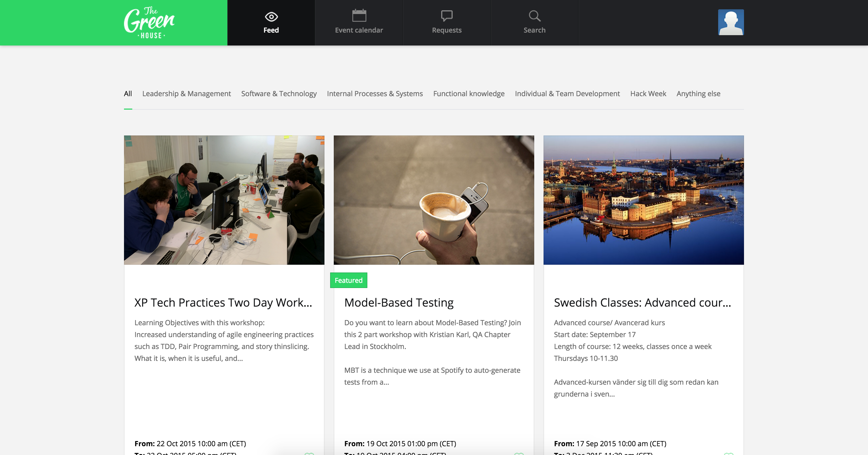This screenshot has width=868, height=455.
Task: Open the Event calendar icon
Action: pos(359,16)
